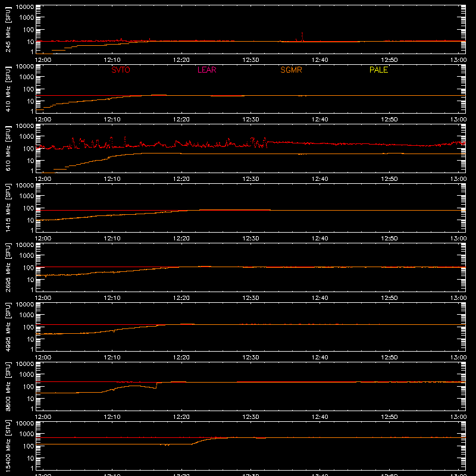Click the orange SGMR station label
This screenshot has height=476, width=476.
tap(291, 70)
